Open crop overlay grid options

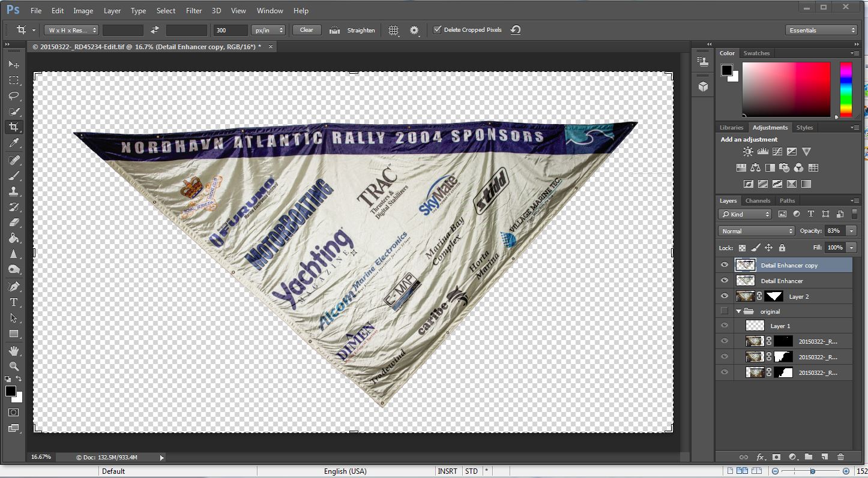pyautogui.click(x=393, y=30)
